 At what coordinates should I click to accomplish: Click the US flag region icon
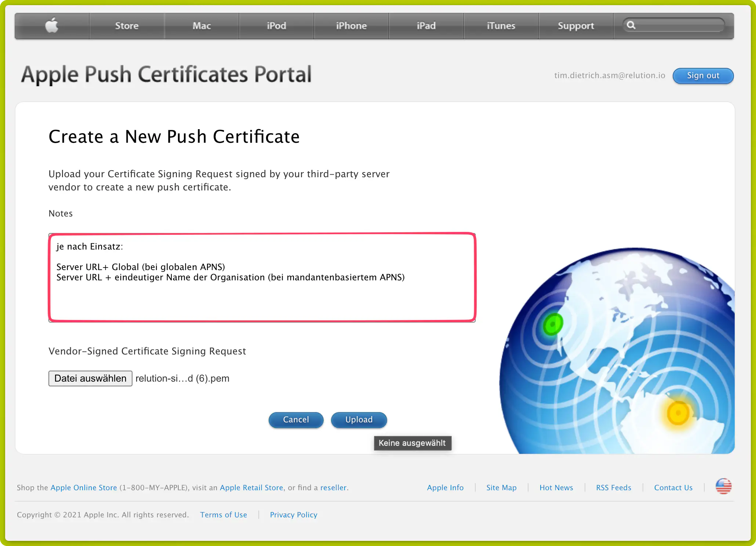coord(723,487)
